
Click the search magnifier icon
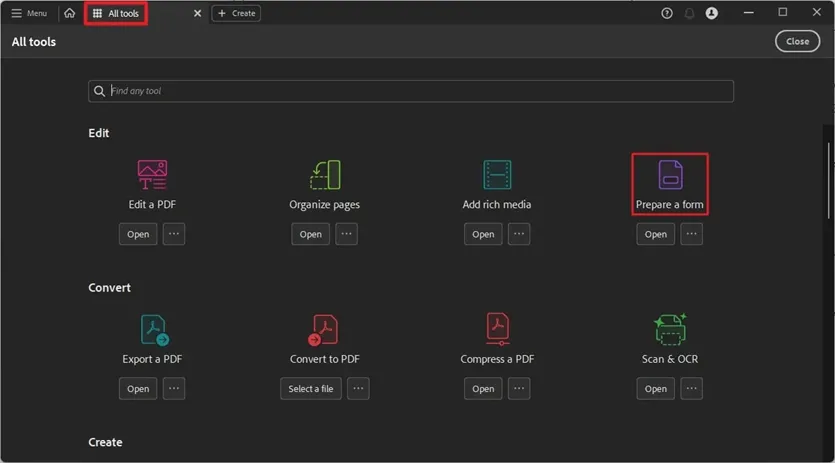(99, 91)
